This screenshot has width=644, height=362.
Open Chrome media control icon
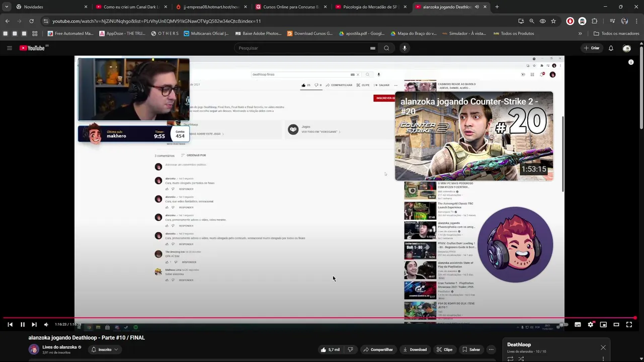point(612,21)
